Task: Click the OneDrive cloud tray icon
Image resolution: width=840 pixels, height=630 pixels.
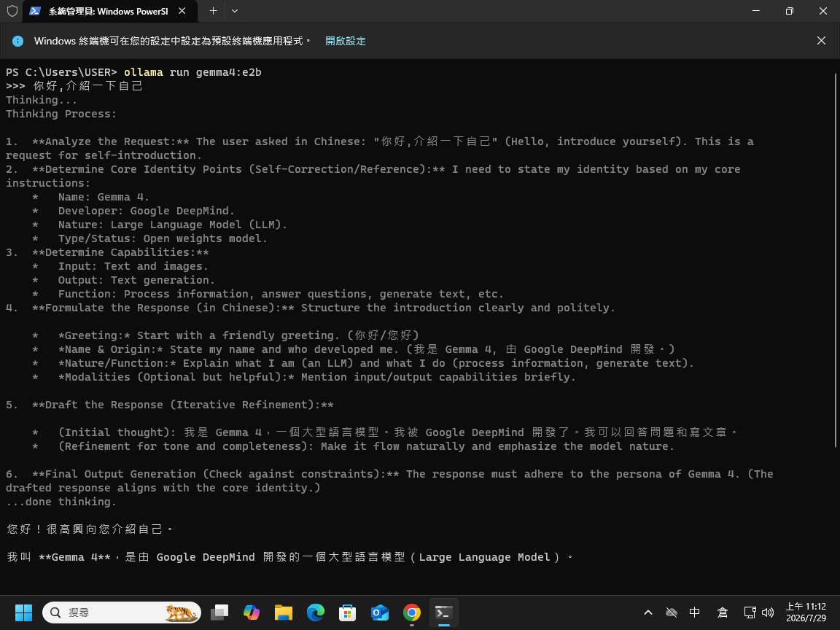Action: pyautogui.click(x=672, y=612)
